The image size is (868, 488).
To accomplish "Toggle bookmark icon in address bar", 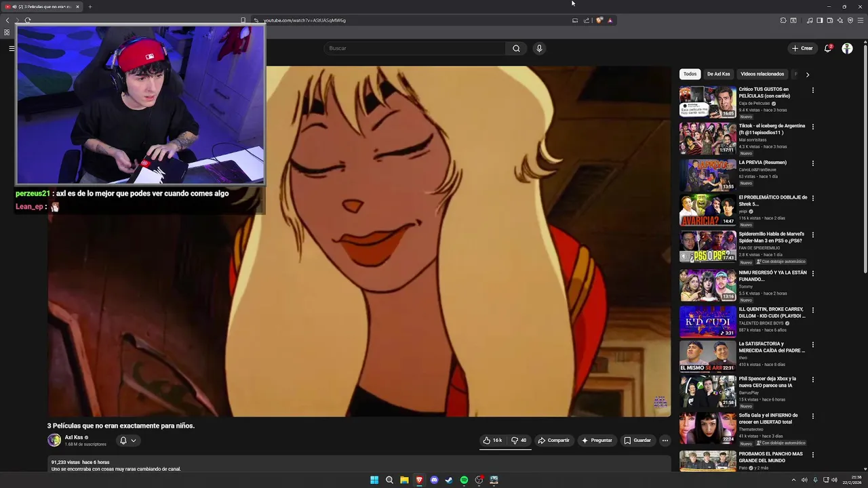I will tap(243, 20).
